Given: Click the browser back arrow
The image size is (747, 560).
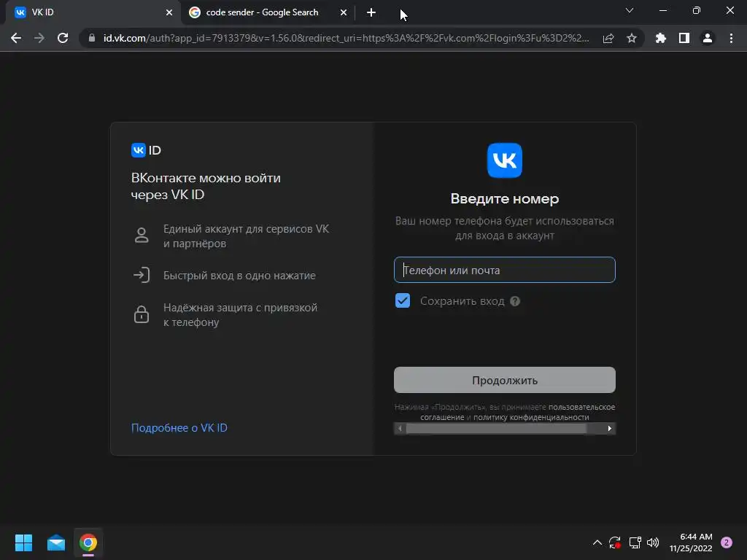Looking at the screenshot, I should pyautogui.click(x=16, y=38).
